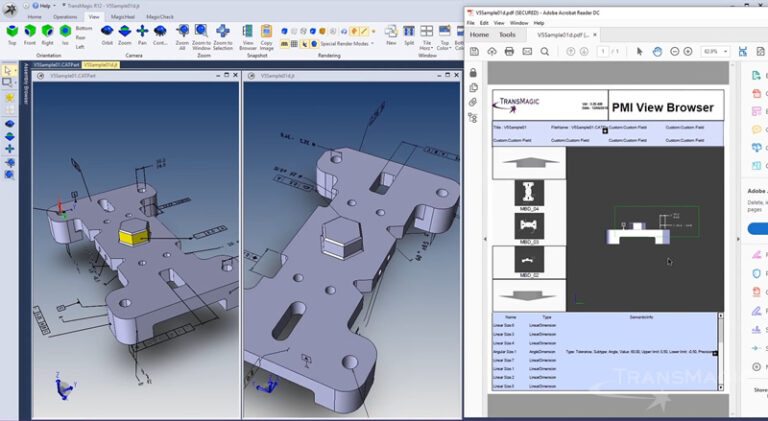Open the View Browser
Image resolution: width=768 pixels, height=421 pixels.
248,32
